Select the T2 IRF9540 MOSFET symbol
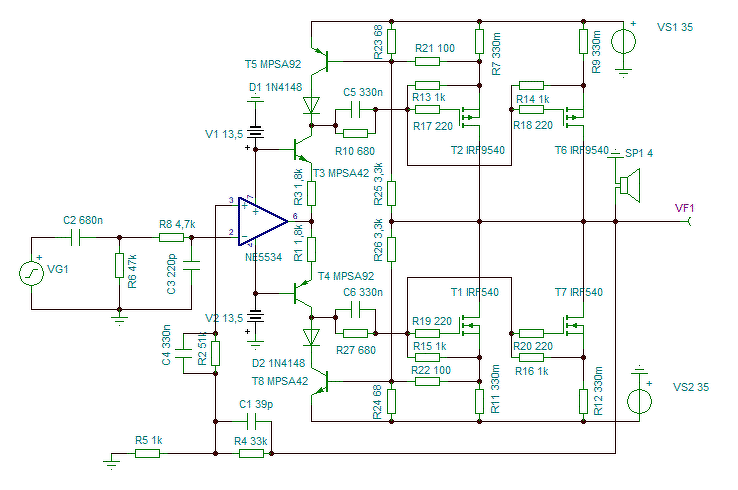Image resolution: width=738 pixels, height=490 pixels. (x=470, y=117)
